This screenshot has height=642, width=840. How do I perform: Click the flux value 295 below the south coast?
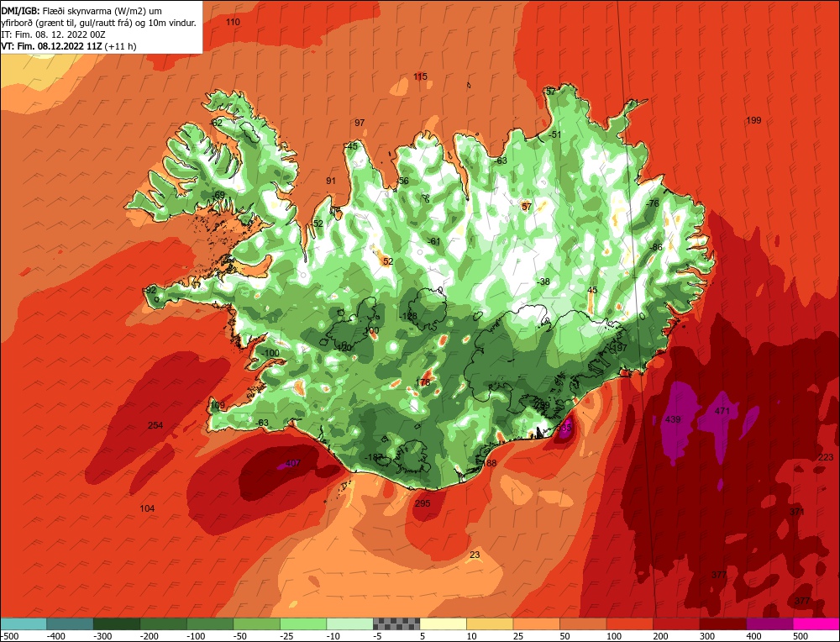tap(423, 503)
